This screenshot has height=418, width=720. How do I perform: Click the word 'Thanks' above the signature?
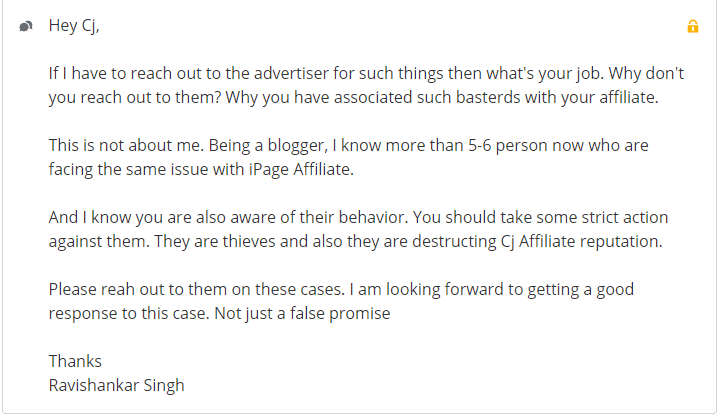click(75, 361)
